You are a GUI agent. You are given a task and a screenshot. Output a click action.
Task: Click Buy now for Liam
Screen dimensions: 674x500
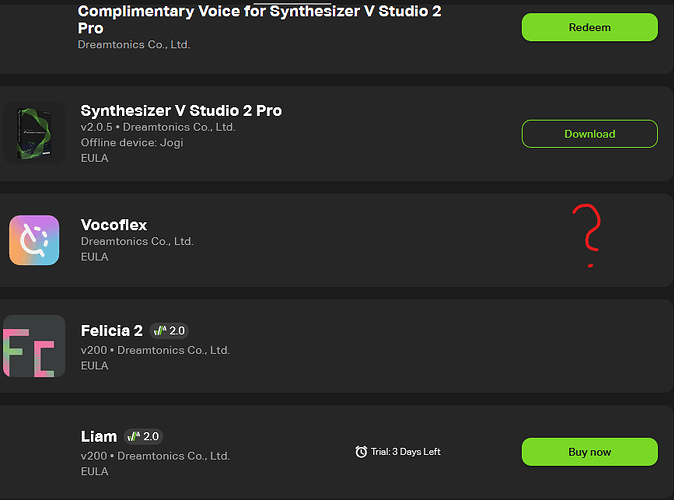(x=589, y=452)
